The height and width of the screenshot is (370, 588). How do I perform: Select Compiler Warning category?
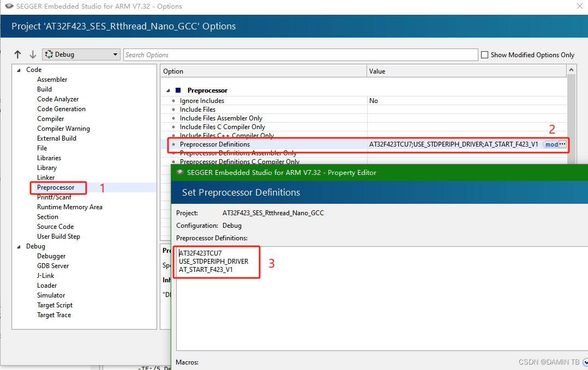coord(63,129)
